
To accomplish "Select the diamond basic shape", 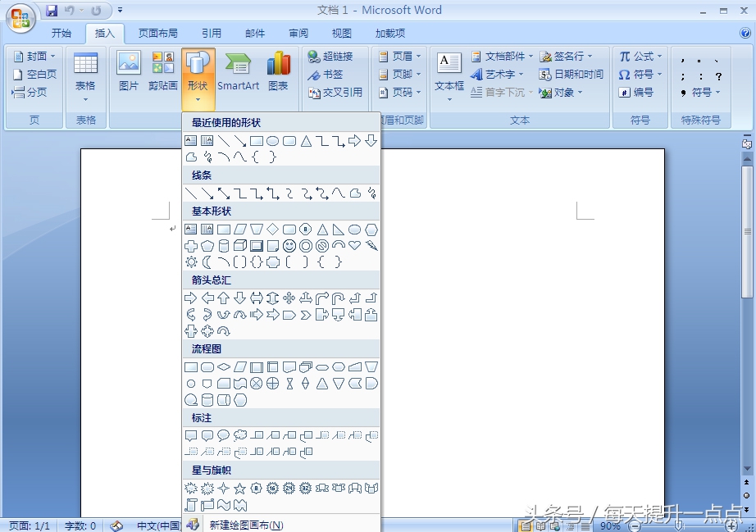I will pos(273,230).
